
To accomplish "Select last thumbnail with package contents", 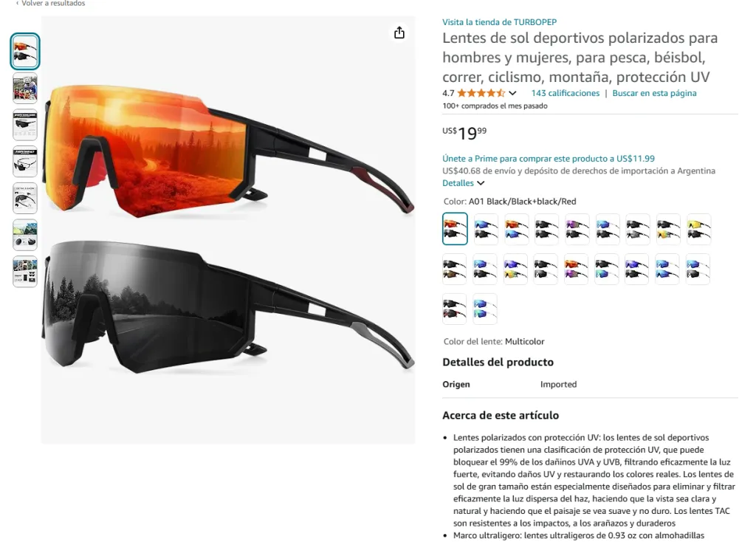I will (x=25, y=272).
